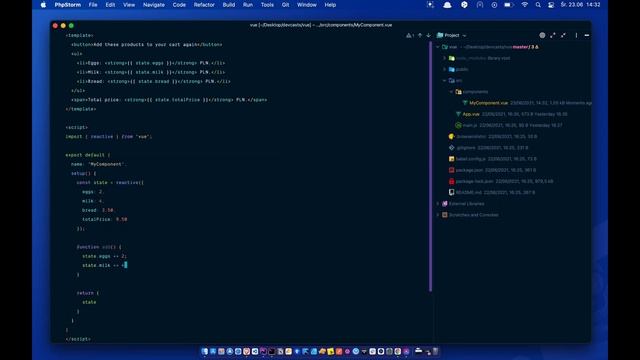Click the 'name: MyComponent' code line
Screen dimensions: 640x360
98,164
